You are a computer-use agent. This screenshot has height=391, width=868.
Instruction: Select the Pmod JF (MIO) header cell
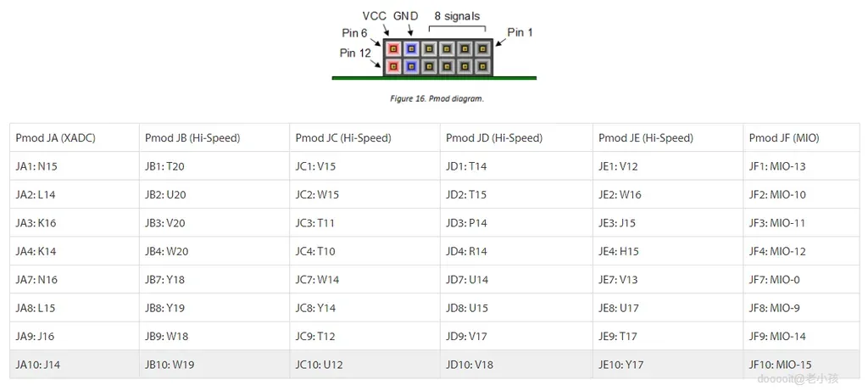tap(802, 138)
